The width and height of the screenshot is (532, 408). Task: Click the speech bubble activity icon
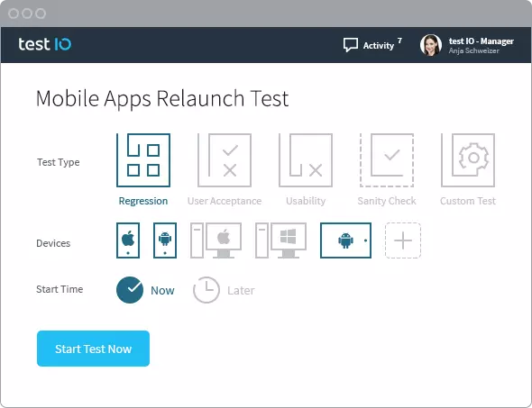tap(351, 45)
